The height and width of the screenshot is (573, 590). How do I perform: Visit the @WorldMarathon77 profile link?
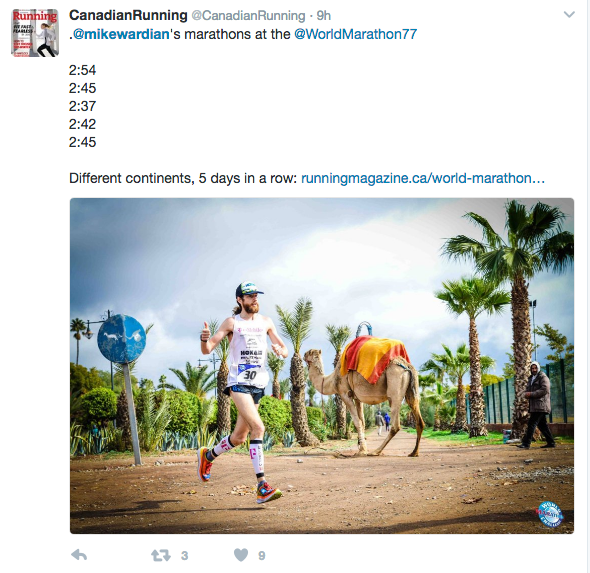coord(355,34)
